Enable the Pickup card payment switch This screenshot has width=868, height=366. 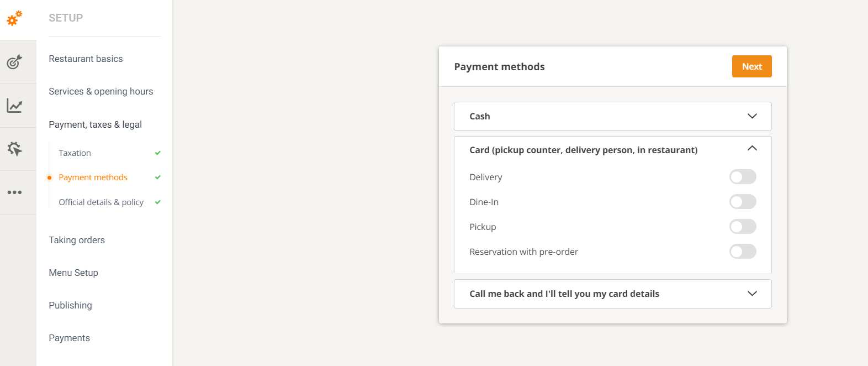(743, 226)
